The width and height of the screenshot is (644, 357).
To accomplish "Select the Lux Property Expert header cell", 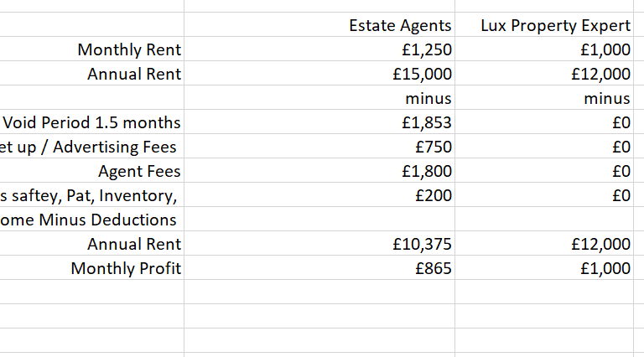I will 555,25.
